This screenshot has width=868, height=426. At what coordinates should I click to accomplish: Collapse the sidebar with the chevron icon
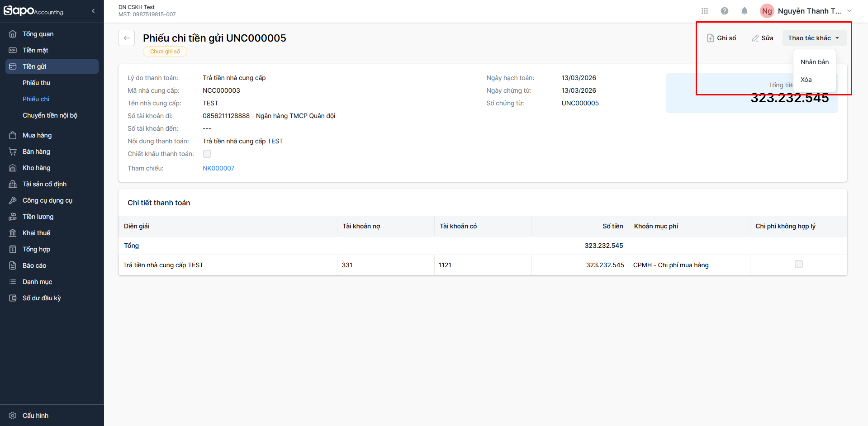[93, 11]
